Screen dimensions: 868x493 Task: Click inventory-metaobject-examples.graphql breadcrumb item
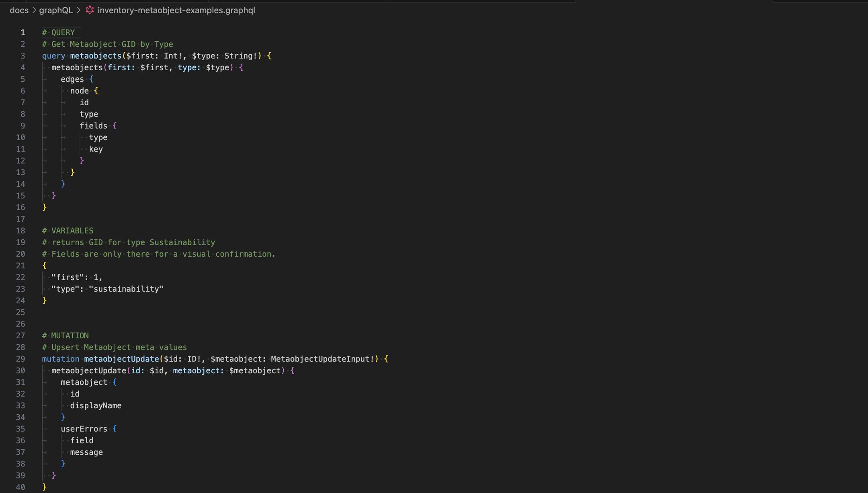click(x=176, y=10)
